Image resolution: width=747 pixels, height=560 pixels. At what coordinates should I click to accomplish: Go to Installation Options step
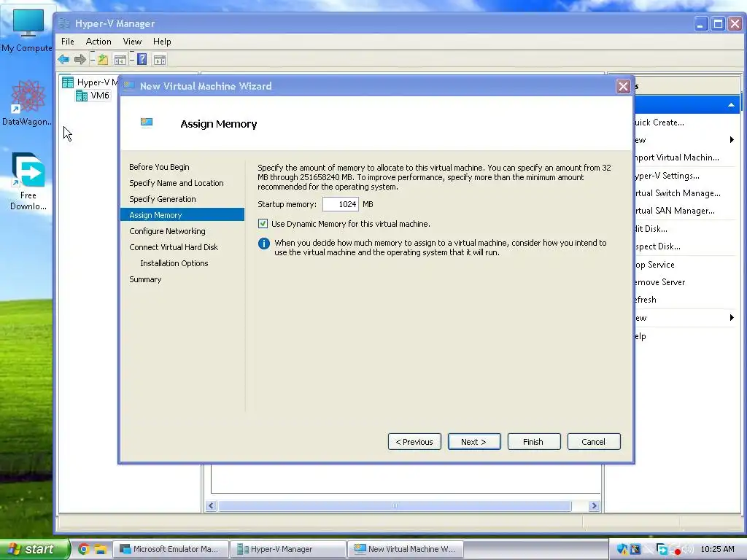(x=174, y=263)
